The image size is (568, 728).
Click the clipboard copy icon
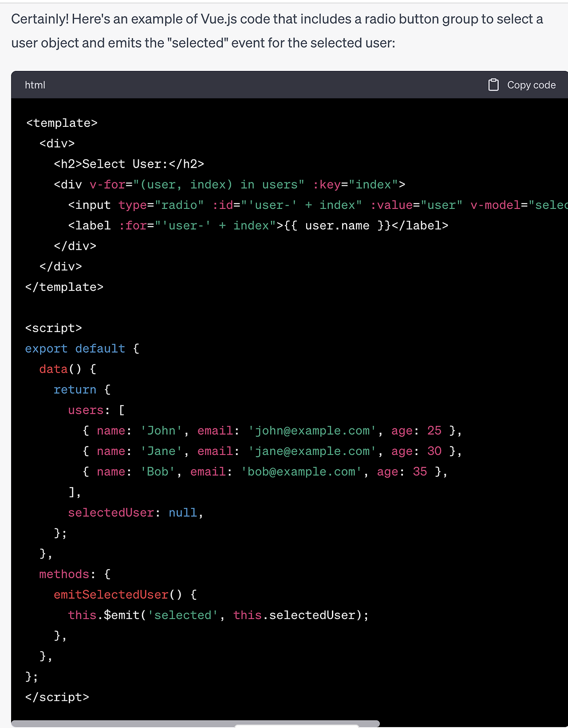(493, 85)
